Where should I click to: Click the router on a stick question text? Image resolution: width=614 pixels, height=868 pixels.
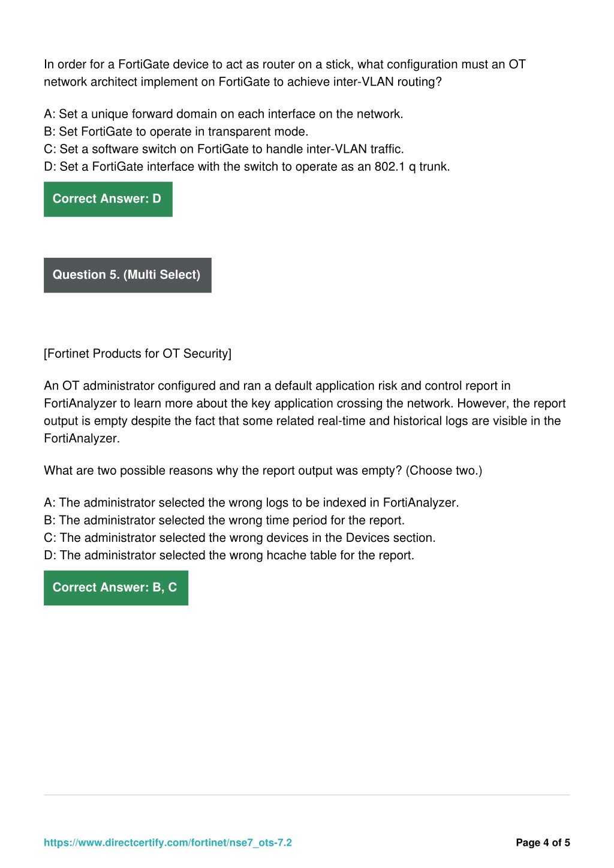click(285, 73)
